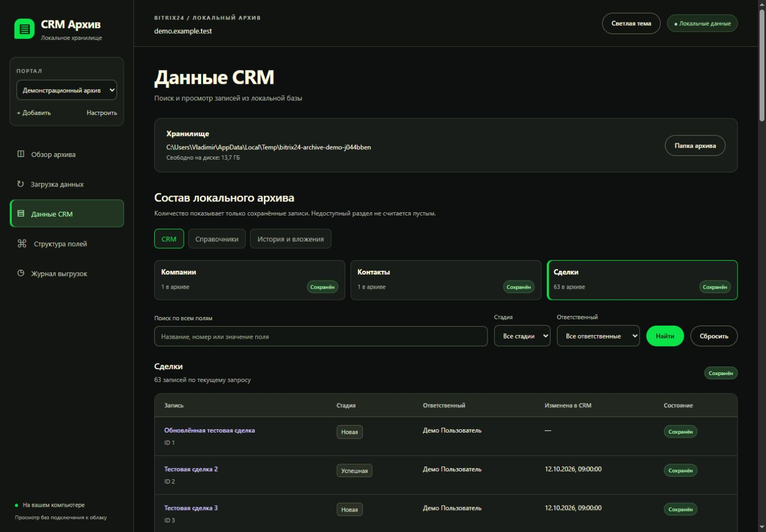Viewport: 766px width, 532px height.
Task: Go to Загрузка данных section
Action: 67,184
